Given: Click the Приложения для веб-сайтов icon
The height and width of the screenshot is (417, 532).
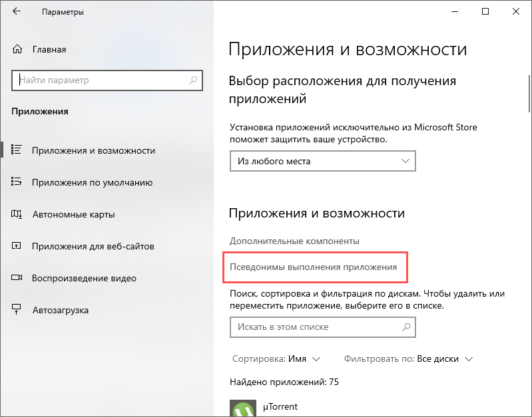Looking at the screenshot, I should point(16,246).
